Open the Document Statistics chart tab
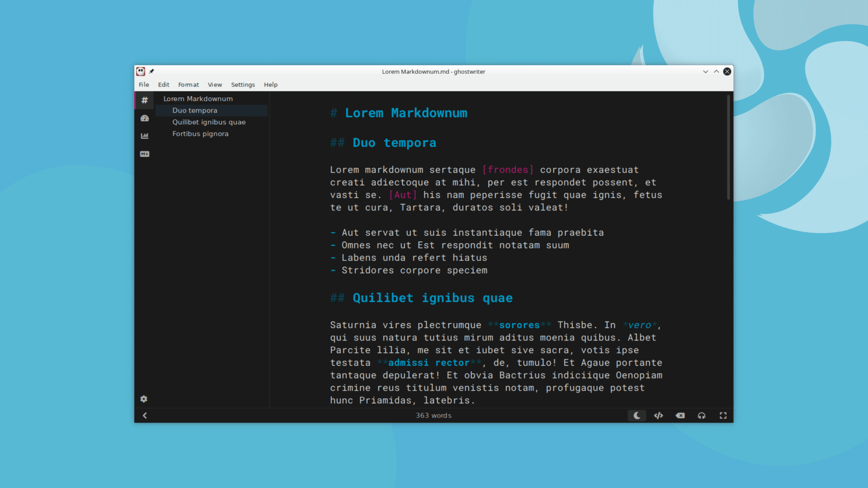Viewport: 868px width, 488px height. pos(144,136)
